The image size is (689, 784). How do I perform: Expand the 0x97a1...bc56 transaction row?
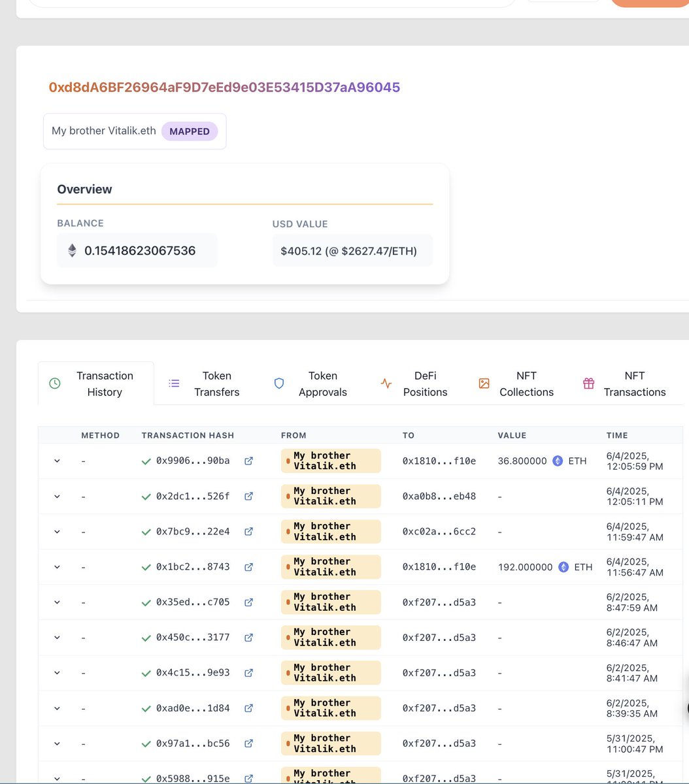click(57, 743)
